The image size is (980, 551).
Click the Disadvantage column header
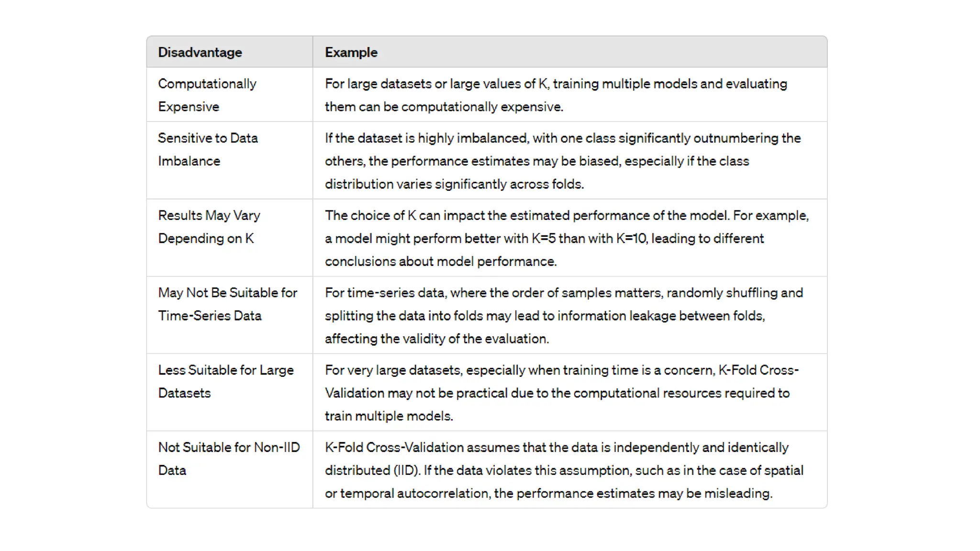click(x=200, y=52)
